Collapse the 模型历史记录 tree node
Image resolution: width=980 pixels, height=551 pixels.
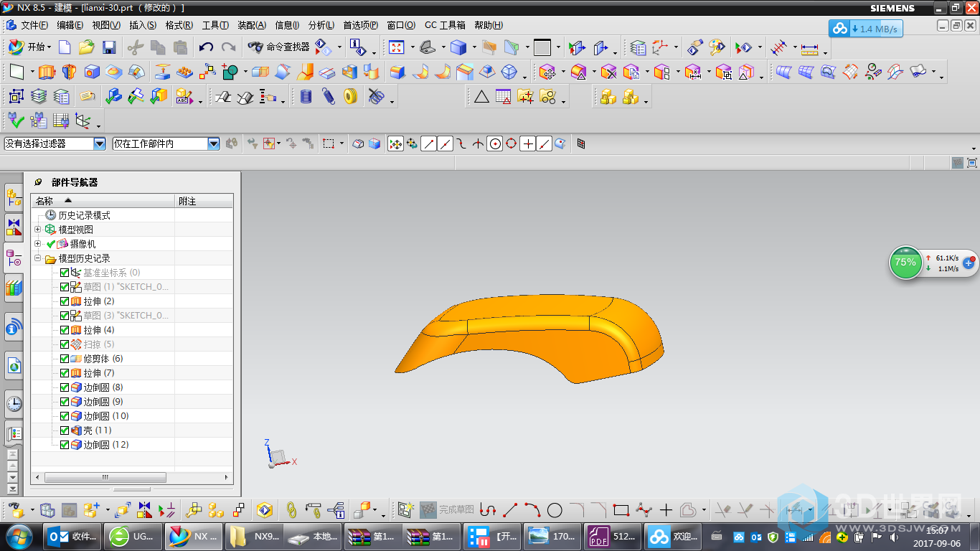(x=37, y=258)
